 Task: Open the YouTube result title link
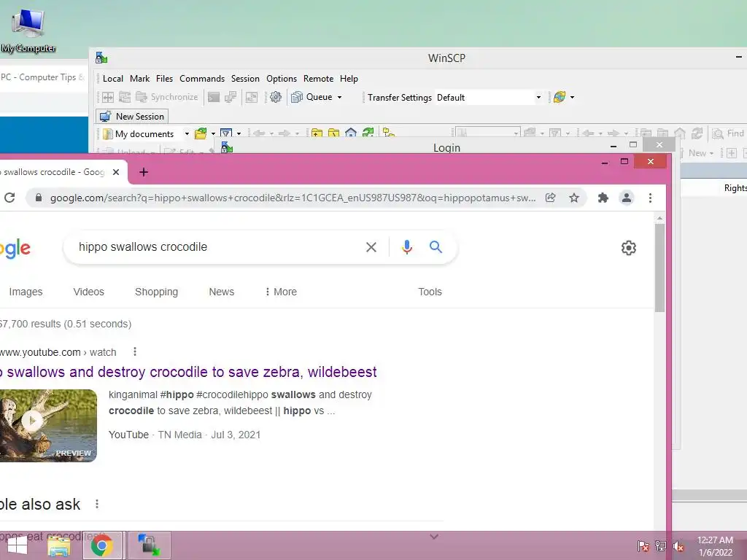[x=188, y=372]
